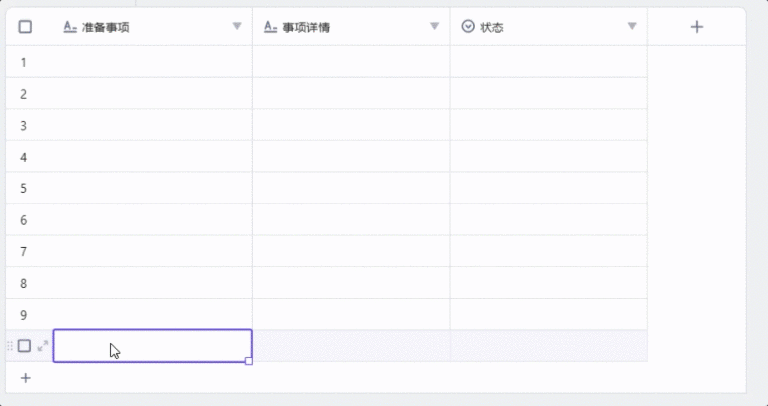Open the 事项详情 column dropdown arrow
768x406 pixels.
pyautogui.click(x=435, y=27)
